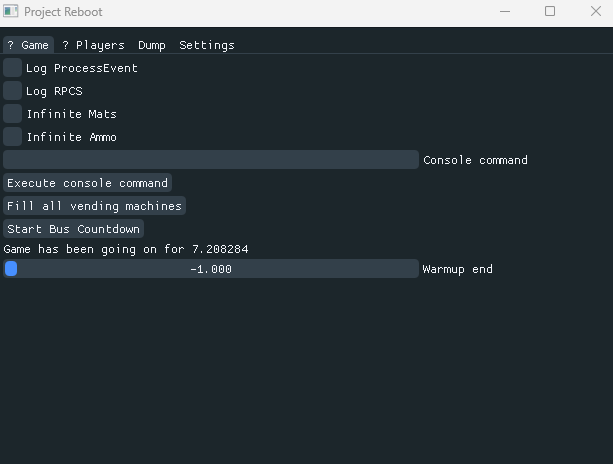Click the -1.000 value on Warmup slider
This screenshot has width=613, height=464.
(x=211, y=269)
